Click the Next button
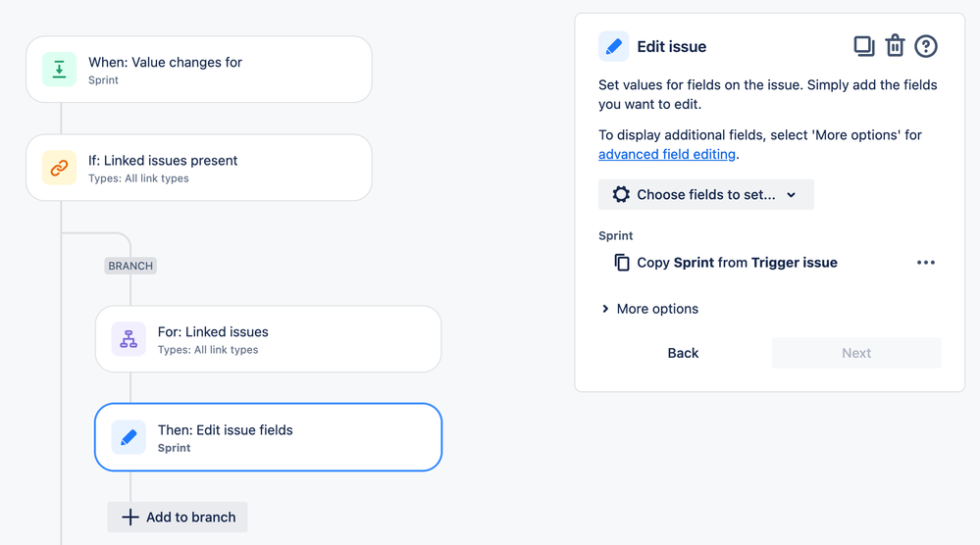Image resolution: width=980 pixels, height=545 pixels. point(856,353)
